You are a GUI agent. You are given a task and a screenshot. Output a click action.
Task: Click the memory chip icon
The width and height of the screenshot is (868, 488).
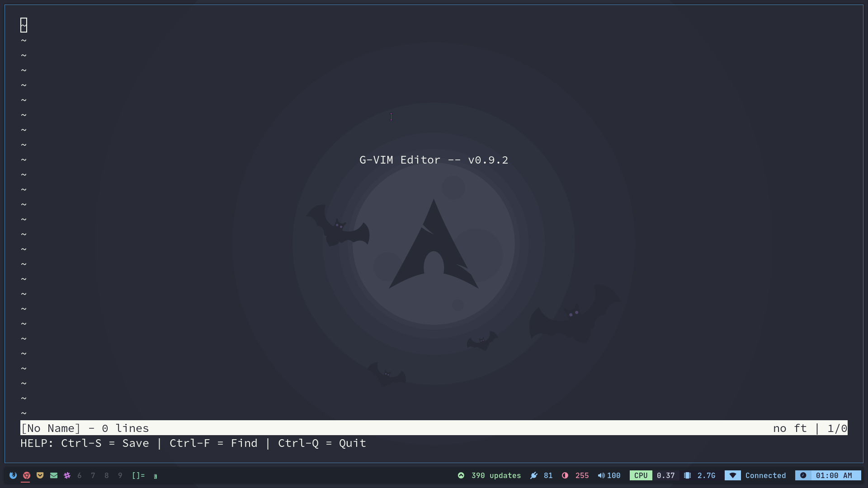[x=688, y=475]
